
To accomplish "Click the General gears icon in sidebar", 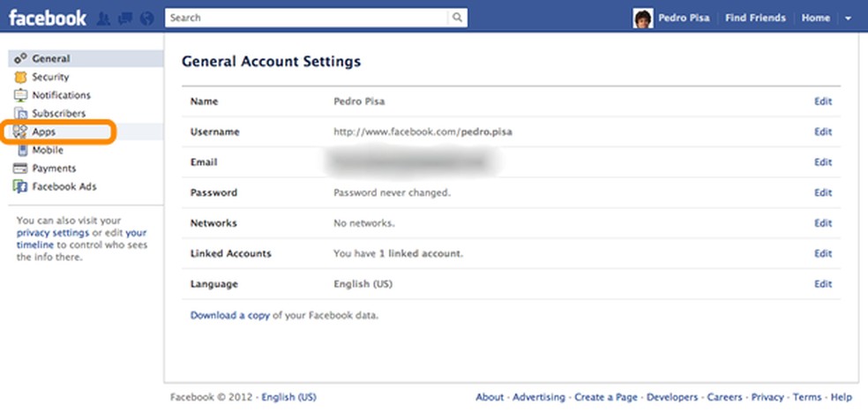I will point(20,58).
